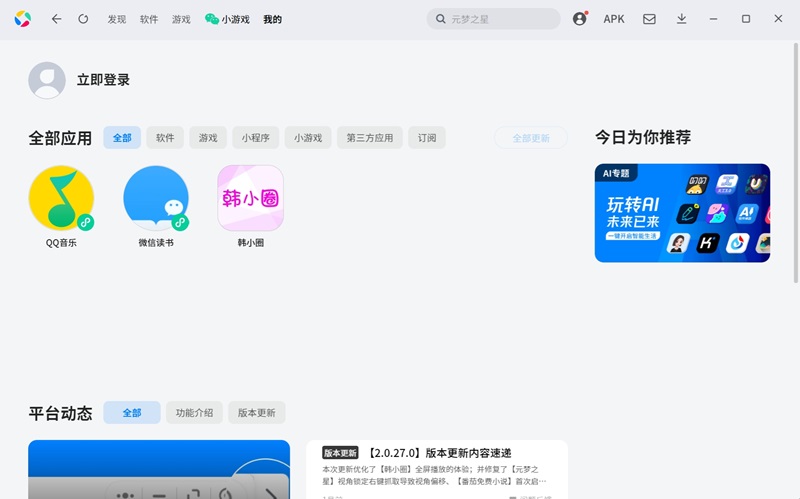This screenshot has height=499, width=800.
Task: Filter apps by 小游戏 chip
Action: (308, 138)
